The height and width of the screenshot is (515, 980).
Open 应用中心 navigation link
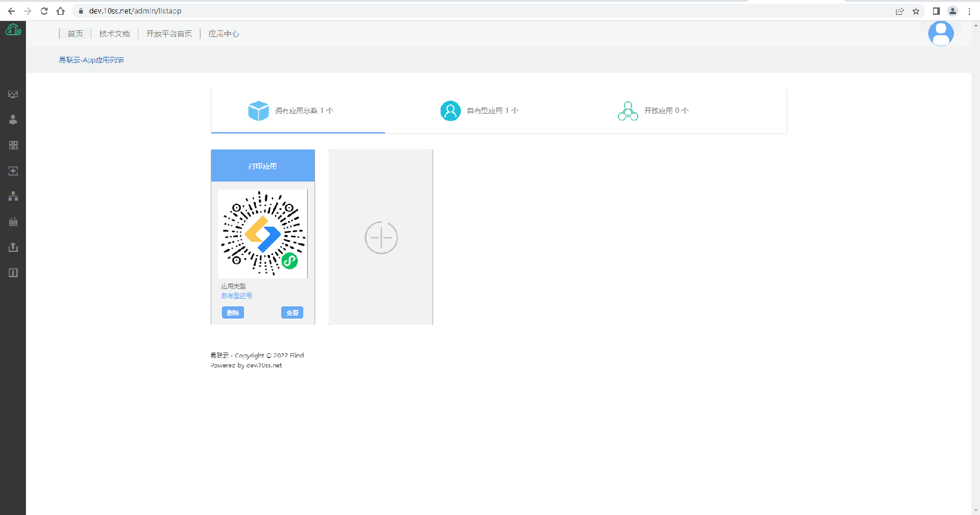pos(224,34)
